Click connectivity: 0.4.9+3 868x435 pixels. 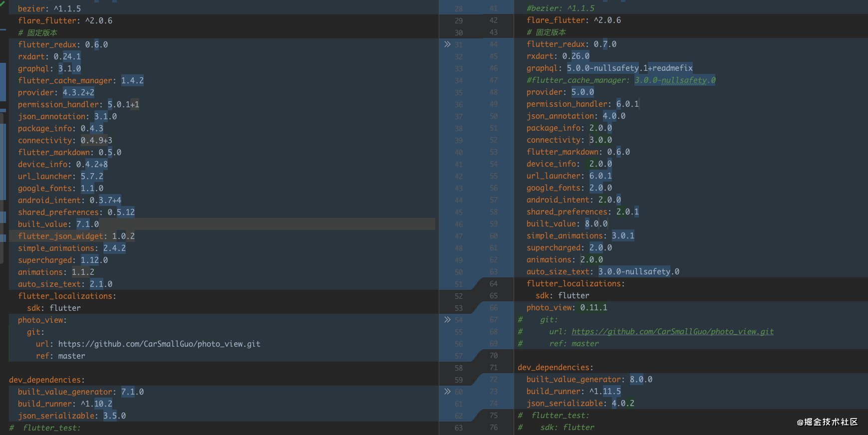pos(65,140)
